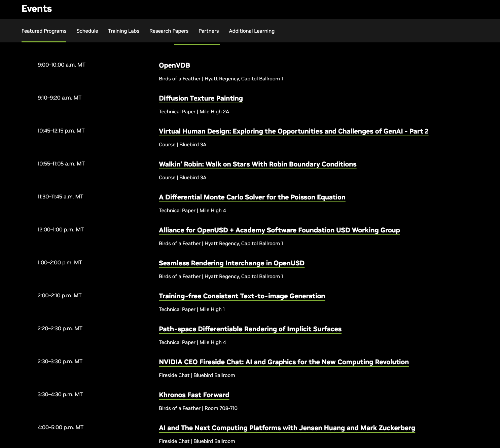Follow the Khronos Fast Forward link
Screen dimensions: 500x448
(194, 395)
